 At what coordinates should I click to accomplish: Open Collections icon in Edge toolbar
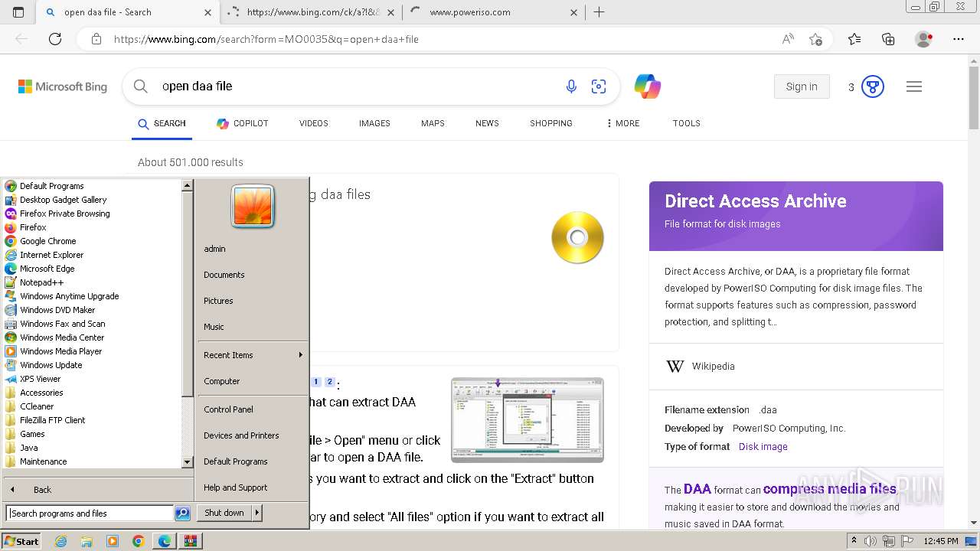point(888,39)
